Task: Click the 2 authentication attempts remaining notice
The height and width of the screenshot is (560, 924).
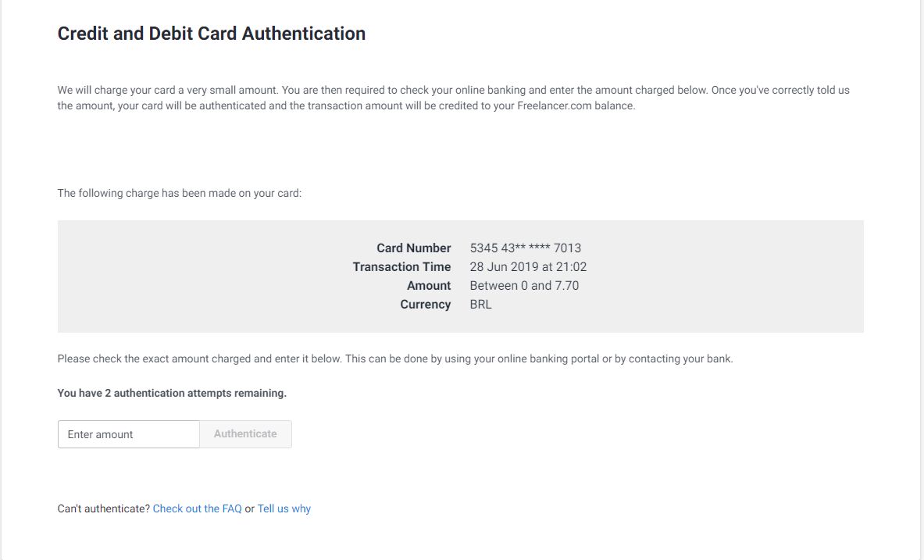Action: [x=172, y=393]
